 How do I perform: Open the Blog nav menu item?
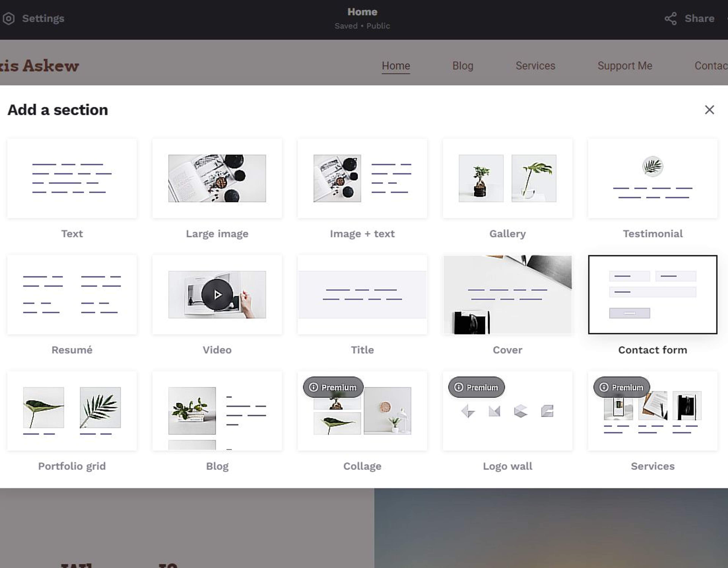(x=463, y=66)
